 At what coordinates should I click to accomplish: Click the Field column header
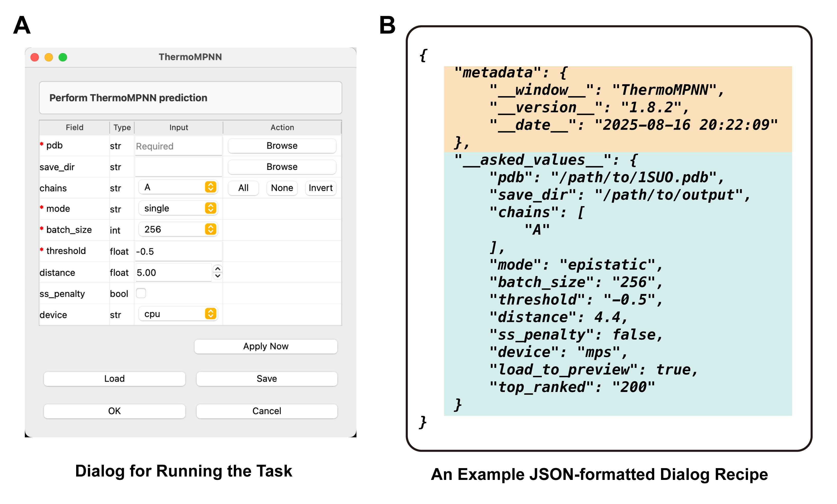tap(74, 127)
